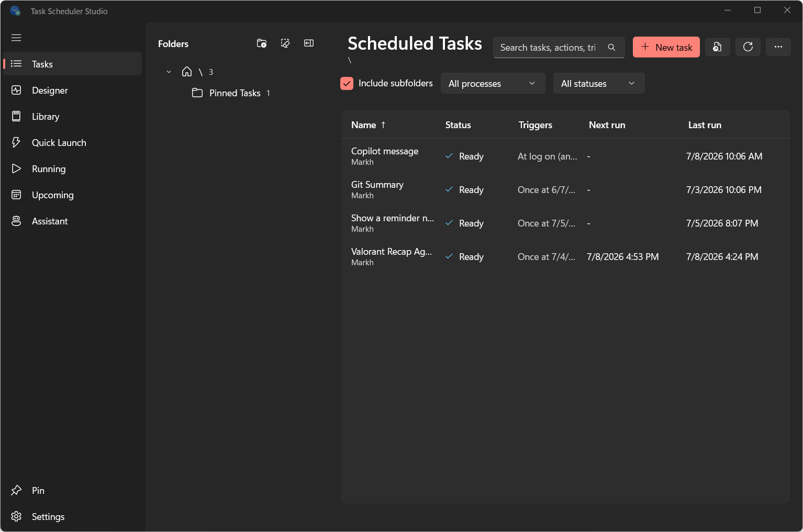Create a New task
803x532 pixels.
pyautogui.click(x=666, y=47)
